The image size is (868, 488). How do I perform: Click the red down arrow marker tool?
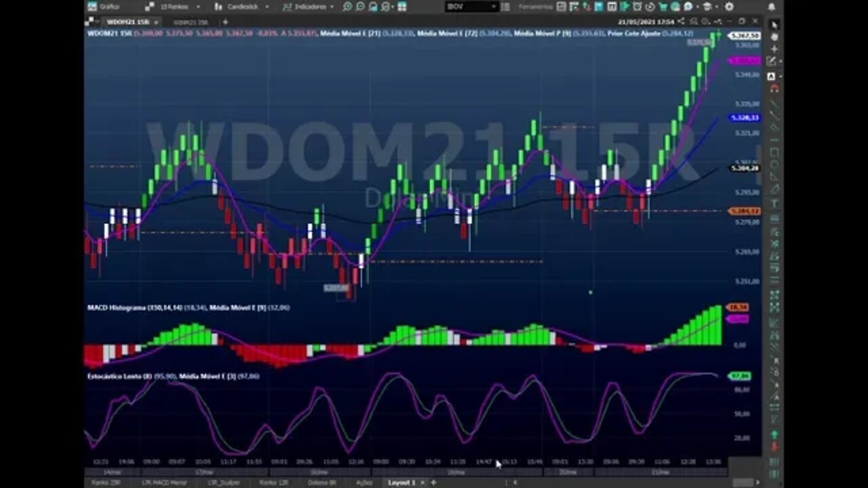[774, 447]
